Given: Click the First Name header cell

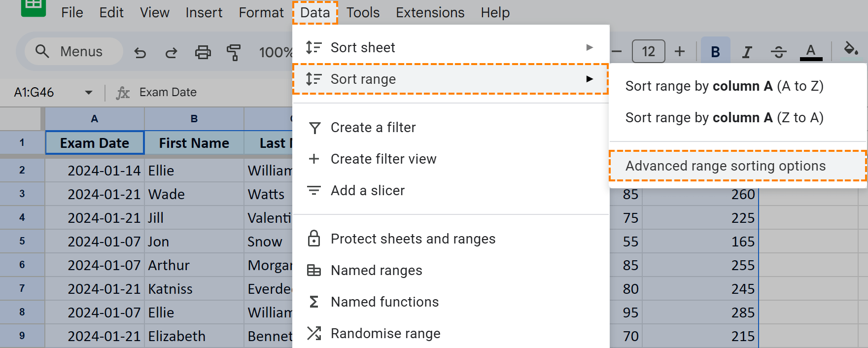Looking at the screenshot, I should (x=194, y=143).
